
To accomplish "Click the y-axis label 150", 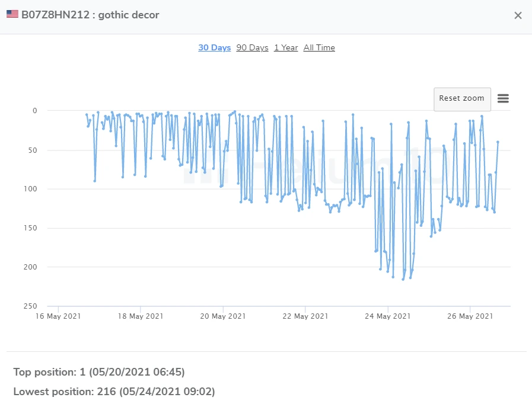I will (x=30, y=228).
